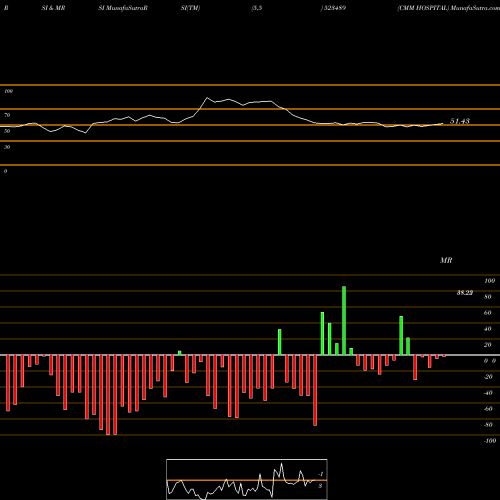500x500 pixels.
Task: Click the MR value label 38.22
Action: click(465, 293)
